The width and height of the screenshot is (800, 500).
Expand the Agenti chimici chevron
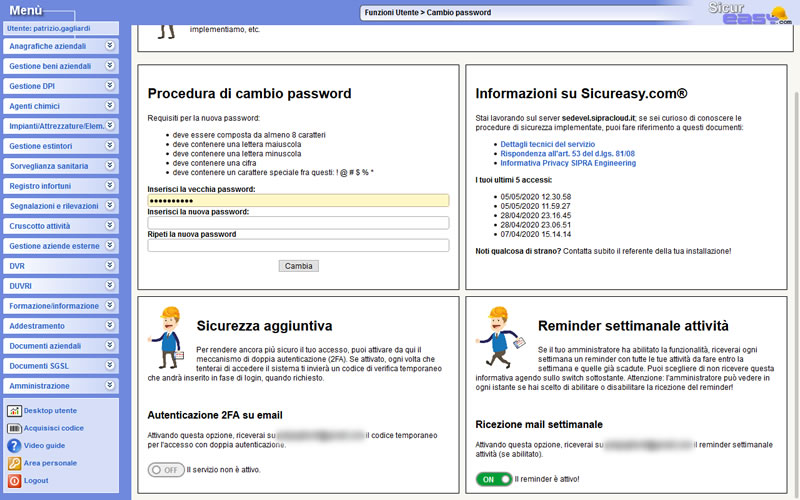tap(110, 105)
